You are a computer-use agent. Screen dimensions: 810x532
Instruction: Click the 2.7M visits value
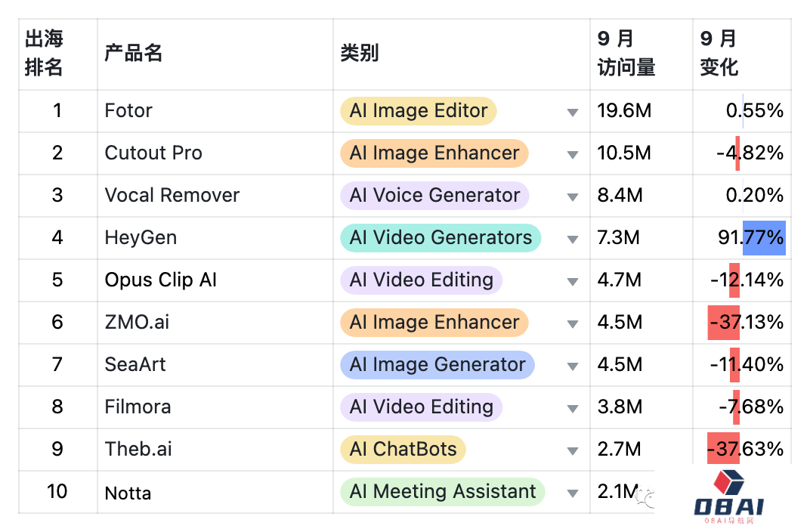[x=619, y=450]
